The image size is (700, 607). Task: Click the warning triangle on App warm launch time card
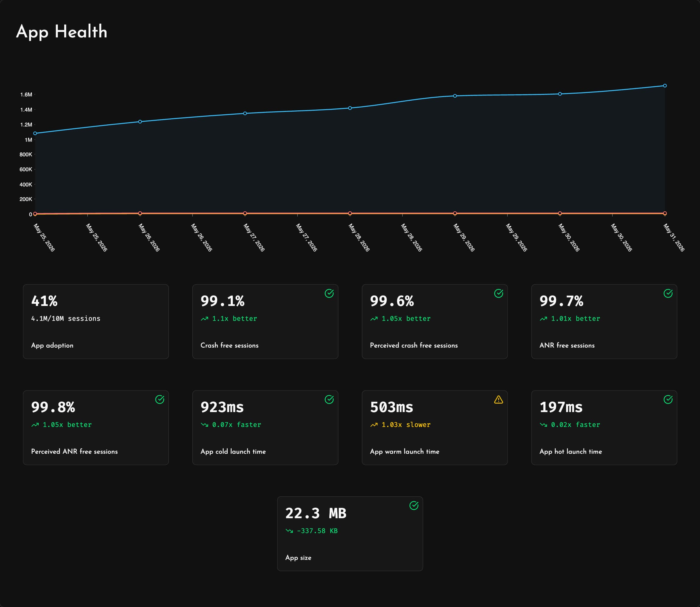pyautogui.click(x=499, y=400)
